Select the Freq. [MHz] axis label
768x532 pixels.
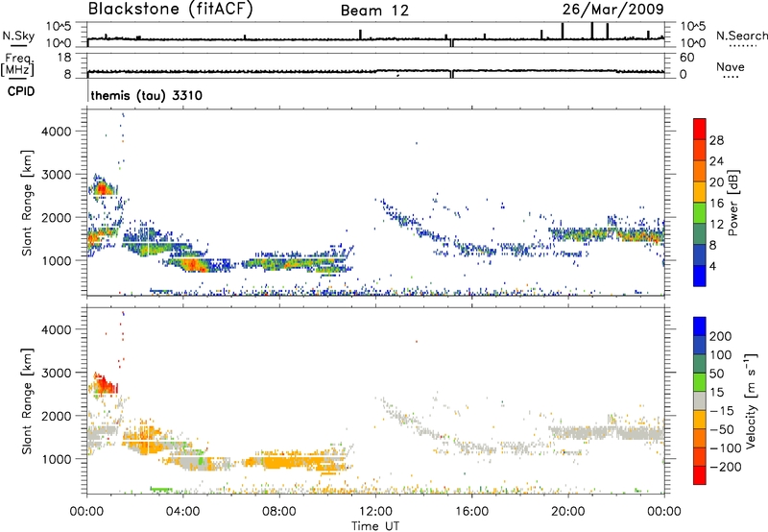point(17,64)
